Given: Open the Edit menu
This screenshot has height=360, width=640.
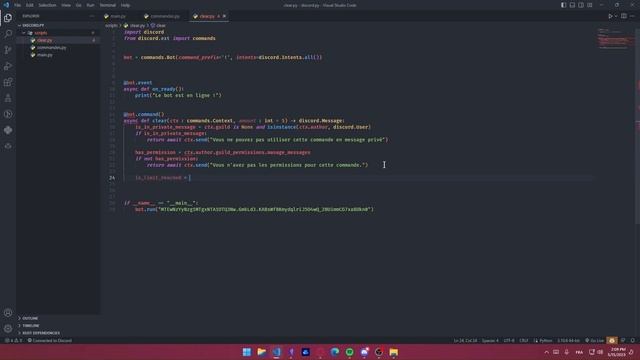Looking at the screenshot, I should tap(30, 5).
